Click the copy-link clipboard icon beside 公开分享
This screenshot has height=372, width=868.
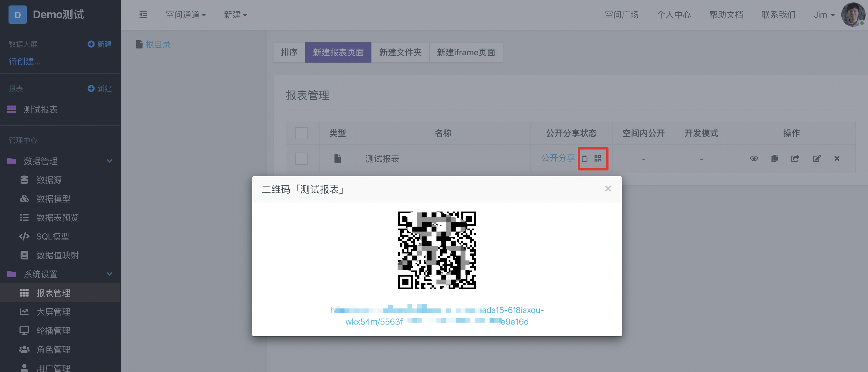[585, 158]
